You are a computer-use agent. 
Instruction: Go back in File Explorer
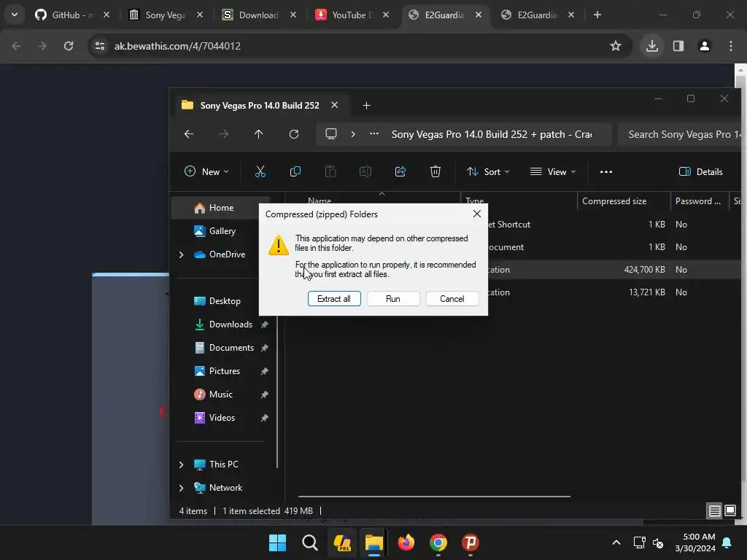pyautogui.click(x=189, y=134)
